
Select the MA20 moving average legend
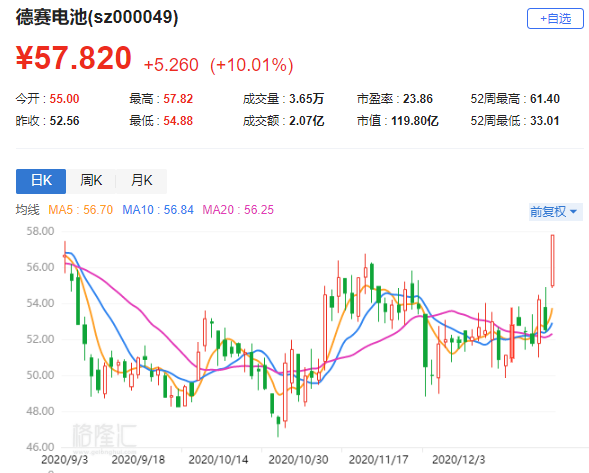238,210
